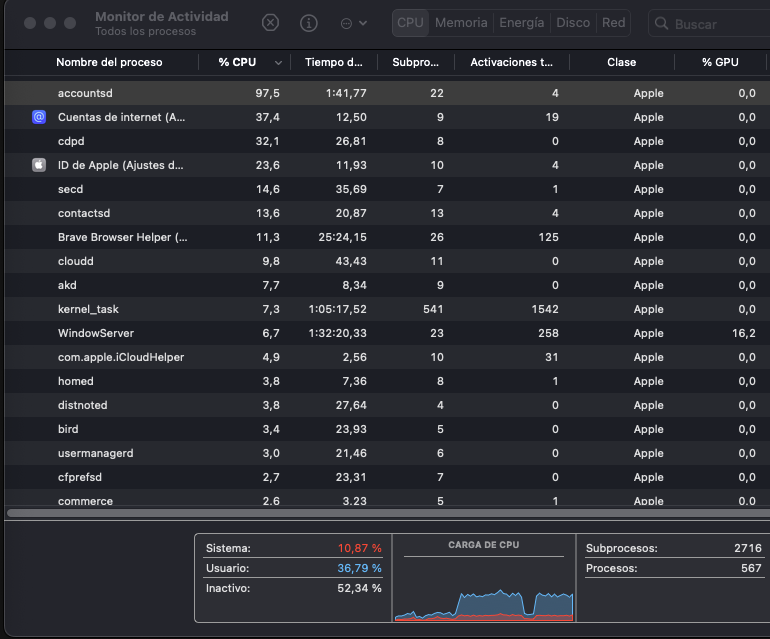Click the Cuentas de internet app icon
Screen dimensions: 770x639
click(x=39, y=117)
